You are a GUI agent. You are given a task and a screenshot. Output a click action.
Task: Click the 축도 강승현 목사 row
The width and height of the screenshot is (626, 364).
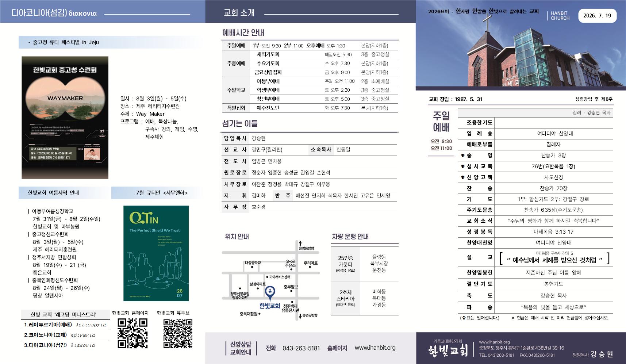click(535, 296)
